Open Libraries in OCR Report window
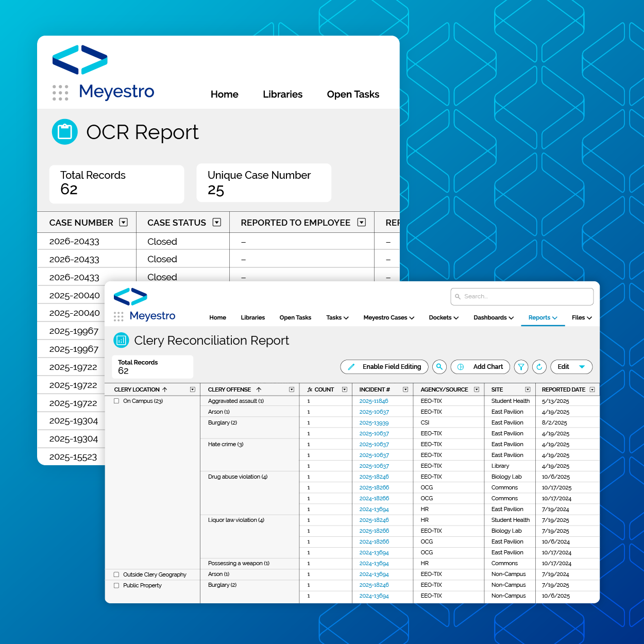The width and height of the screenshot is (644, 644). [x=283, y=94]
